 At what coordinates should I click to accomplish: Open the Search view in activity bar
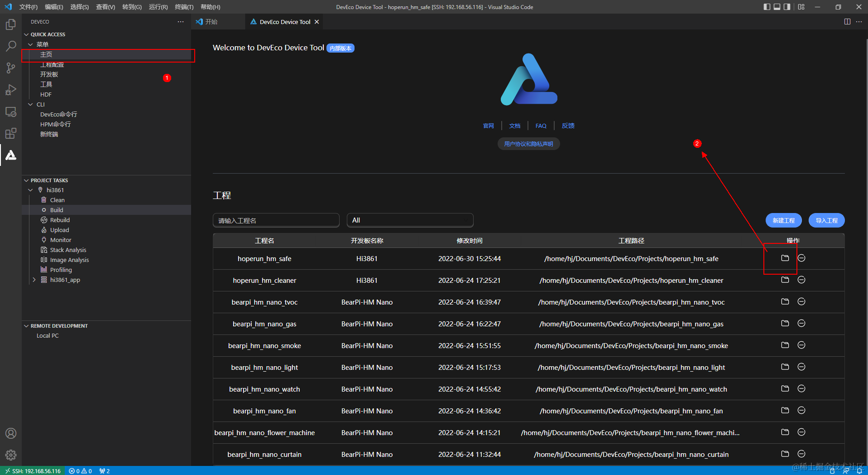point(11,46)
